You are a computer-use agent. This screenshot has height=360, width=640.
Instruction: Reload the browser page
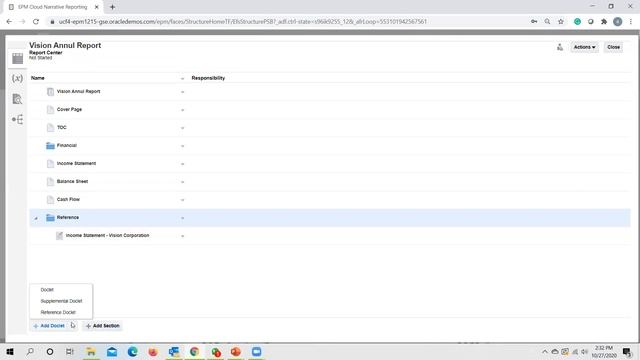click(x=36, y=22)
